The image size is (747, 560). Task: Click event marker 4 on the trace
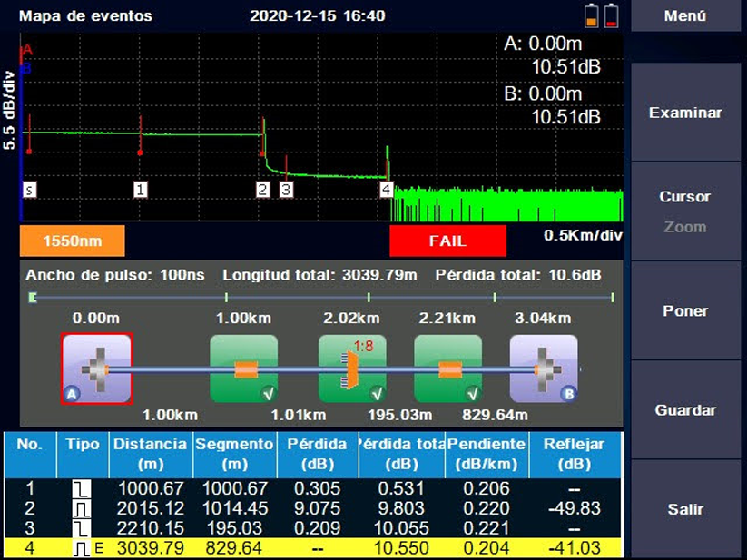(387, 190)
